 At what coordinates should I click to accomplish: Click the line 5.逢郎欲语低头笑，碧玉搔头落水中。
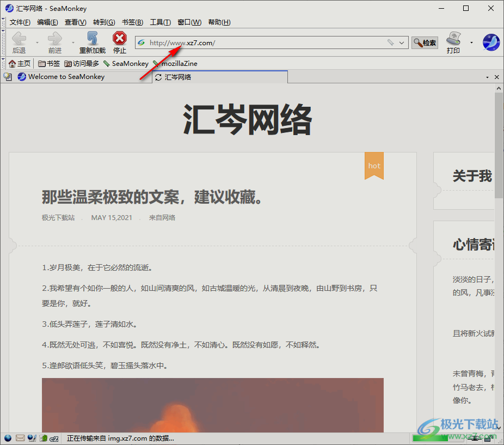(x=105, y=365)
